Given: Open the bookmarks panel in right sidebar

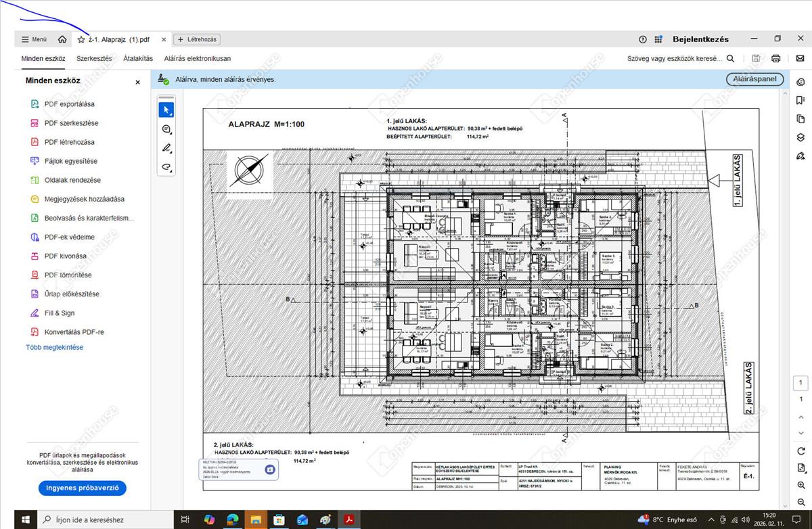Looking at the screenshot, I should coord(800,100).
